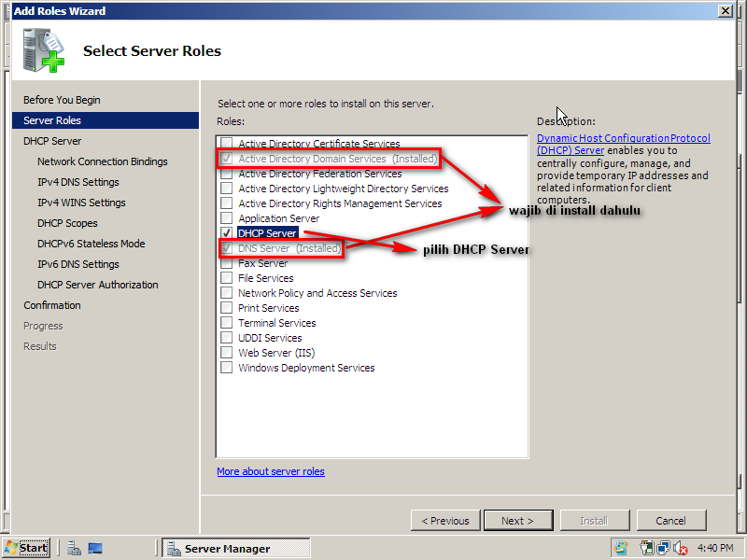Check the UDDI Services role
This screenshot has width=747, height=560.
(x=226, y=338)
